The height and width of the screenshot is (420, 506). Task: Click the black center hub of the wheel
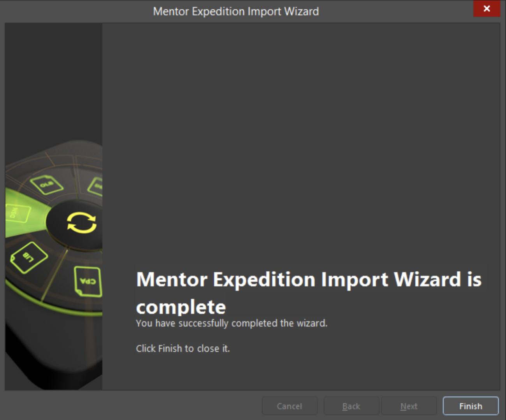(75, 225)
